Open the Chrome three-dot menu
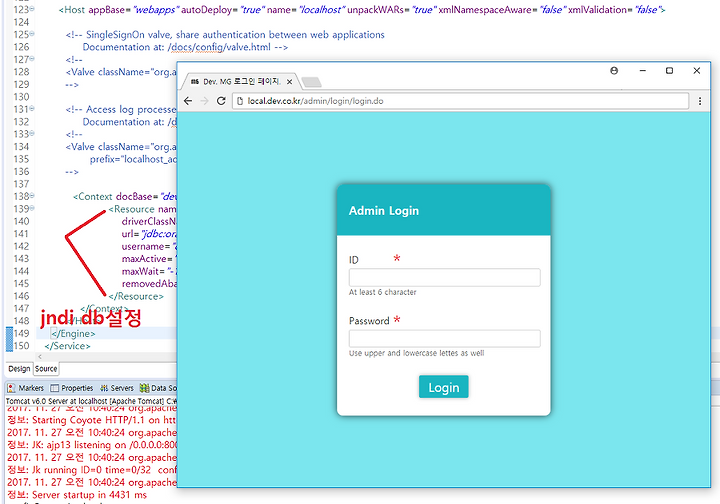The height and width of the screenshot is (504, 720). tap(700, 101)
